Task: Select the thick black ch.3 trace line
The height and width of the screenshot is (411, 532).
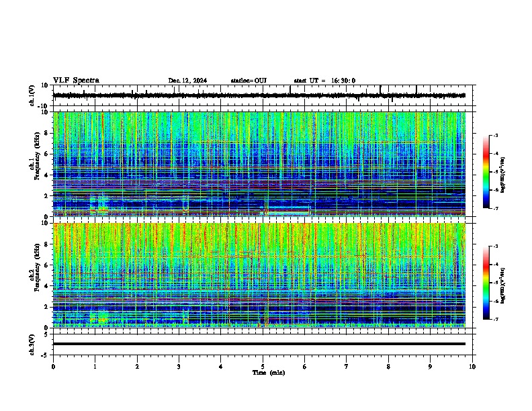Action: pyautogui.click(x=259, y=344)
